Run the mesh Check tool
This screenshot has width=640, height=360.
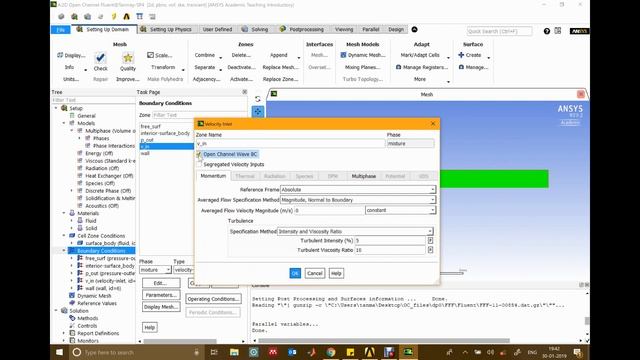(x=100, y=62)
